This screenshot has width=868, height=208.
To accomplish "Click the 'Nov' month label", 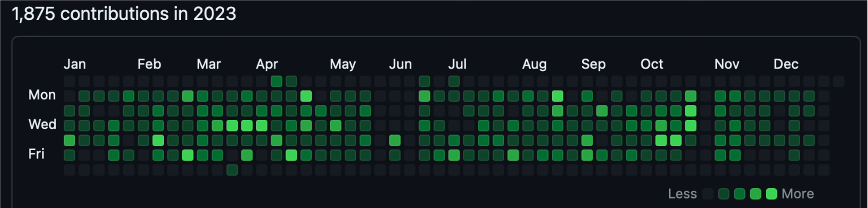I will pos(727,64).
